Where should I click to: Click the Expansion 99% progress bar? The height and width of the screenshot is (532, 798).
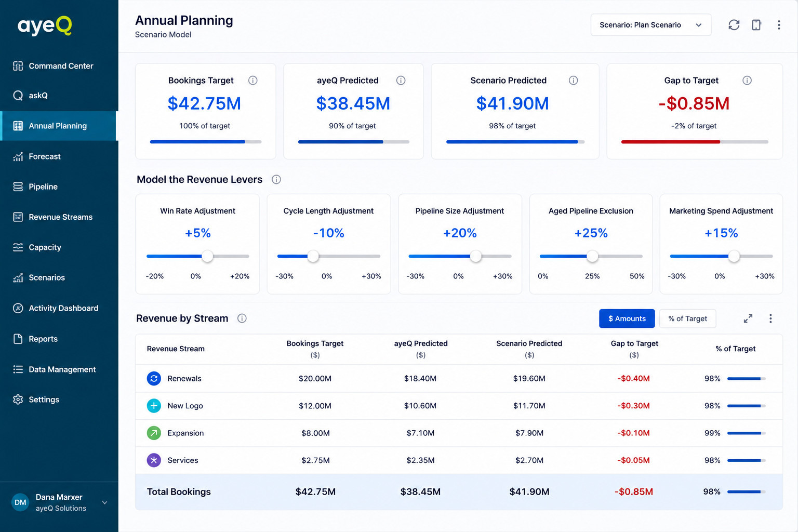point(746,433)
